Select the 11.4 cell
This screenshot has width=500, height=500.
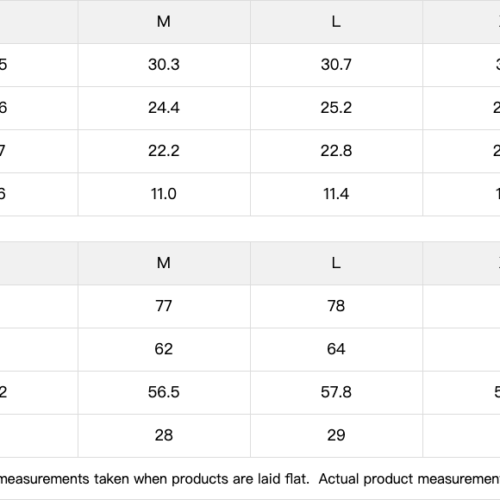pos(336,194)
